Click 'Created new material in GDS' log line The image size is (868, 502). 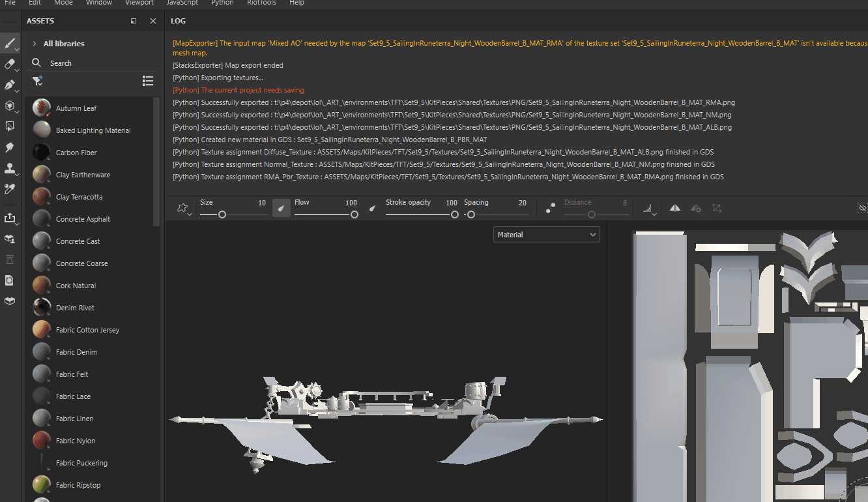pos(330,140)
